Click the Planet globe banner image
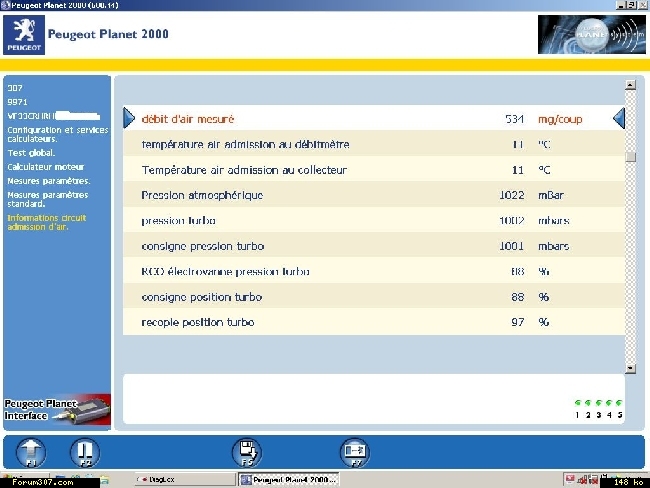This screenshot has width=650, height=488. 592,34
